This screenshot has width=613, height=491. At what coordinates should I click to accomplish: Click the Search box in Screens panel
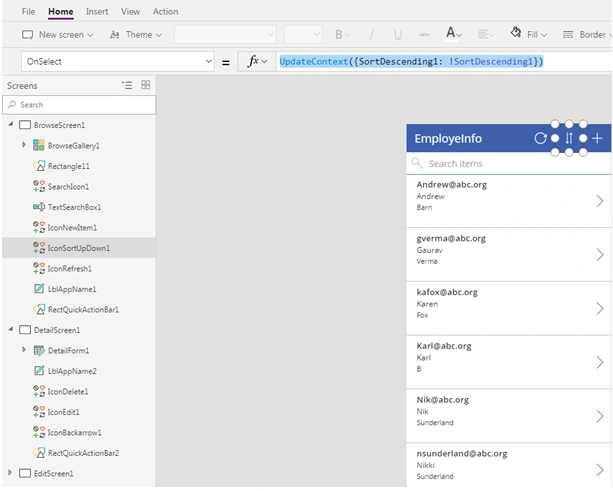pyautogui.click(x=79, y=105)
